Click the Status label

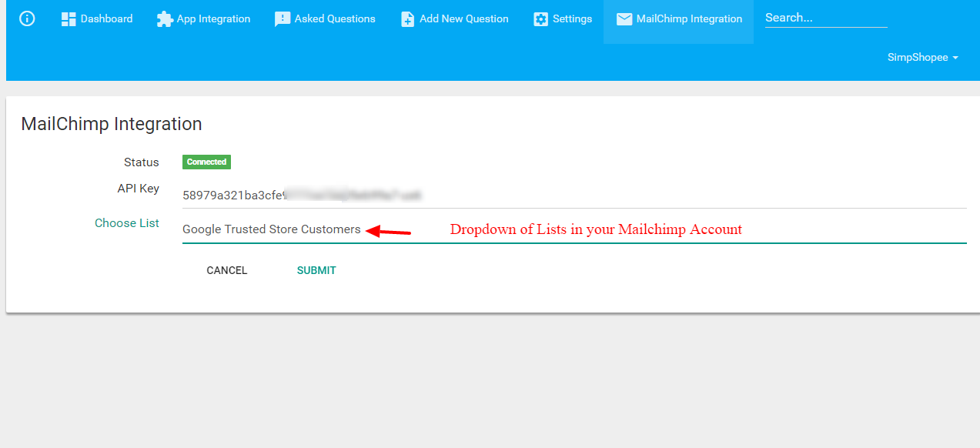pyautogui.click(x=142, y=162)
